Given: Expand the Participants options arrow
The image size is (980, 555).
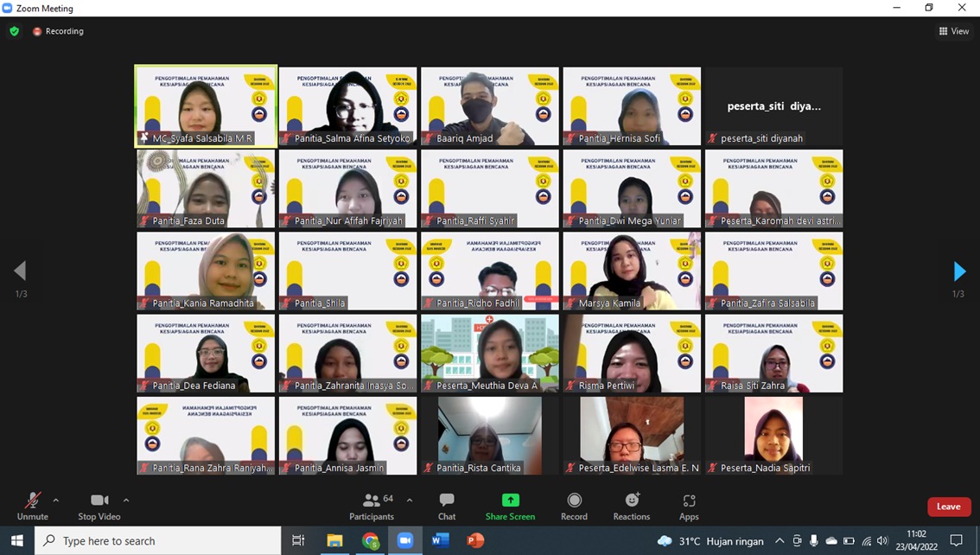Looking at the screenshot, I should point(410,501).
